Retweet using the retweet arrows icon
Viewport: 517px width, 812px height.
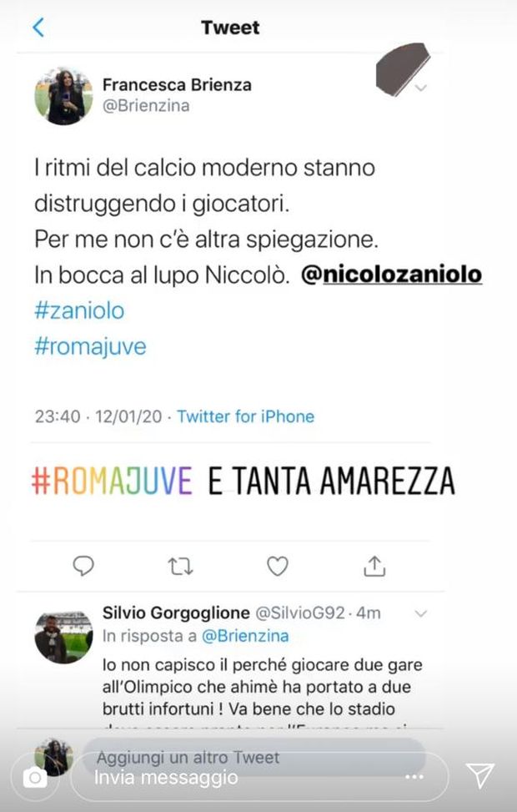181,567
